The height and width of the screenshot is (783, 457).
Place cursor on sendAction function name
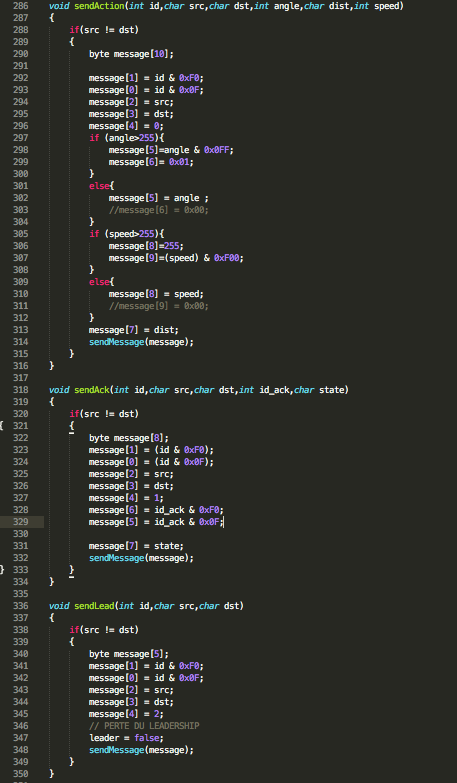(99, 6)
